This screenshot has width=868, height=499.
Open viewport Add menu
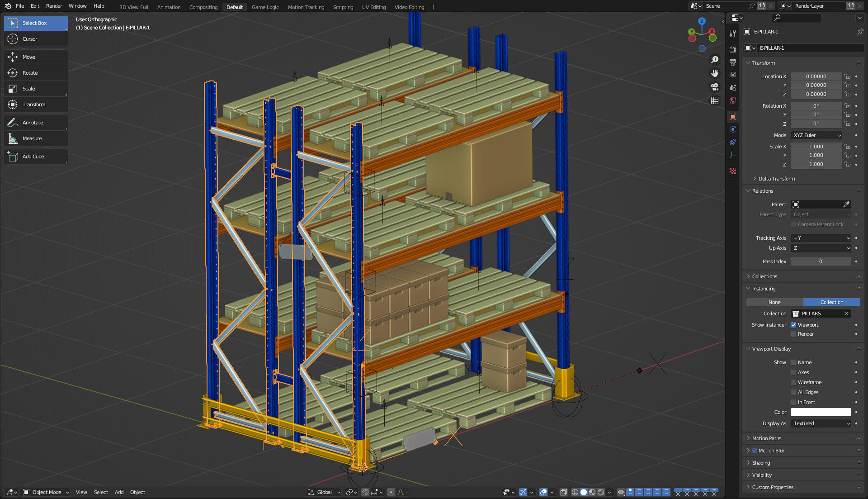pyautogui.click(x=119, y=492)
